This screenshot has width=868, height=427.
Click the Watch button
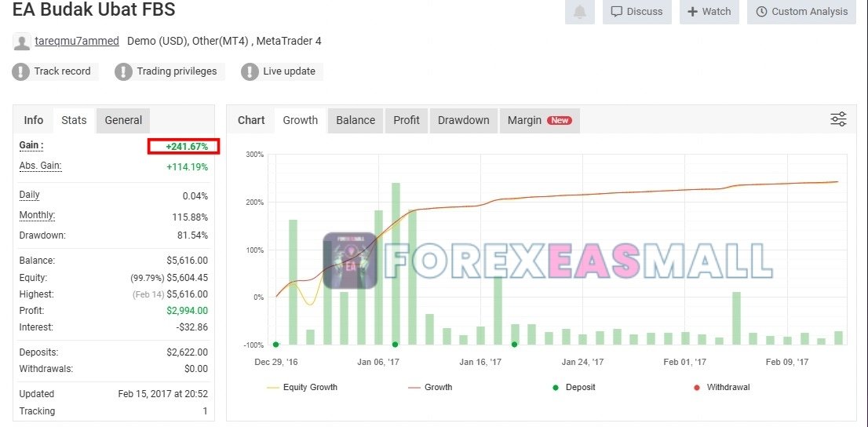tap(709, 12)
